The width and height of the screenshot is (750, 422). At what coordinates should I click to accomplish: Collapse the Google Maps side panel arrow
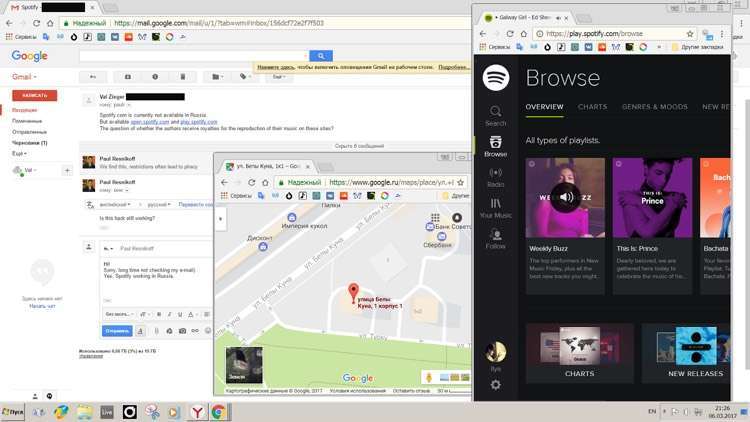221,219
